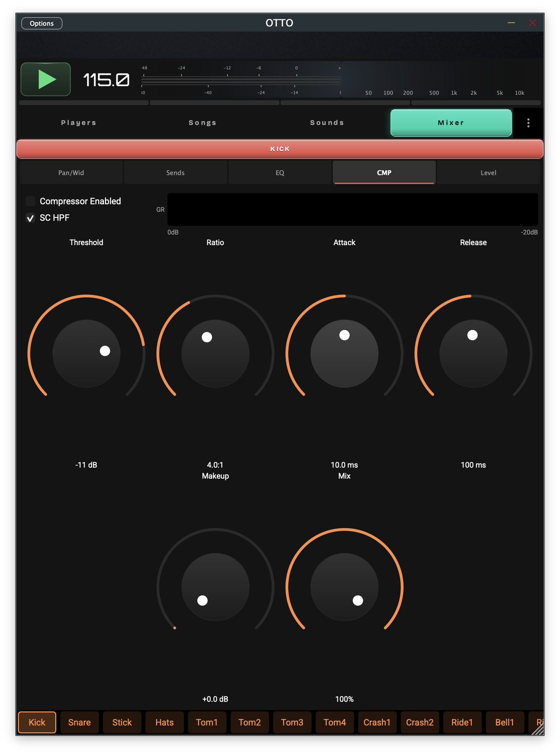Open the Level sub-tab
Screen dimensions: 560x754
(488, 173)
